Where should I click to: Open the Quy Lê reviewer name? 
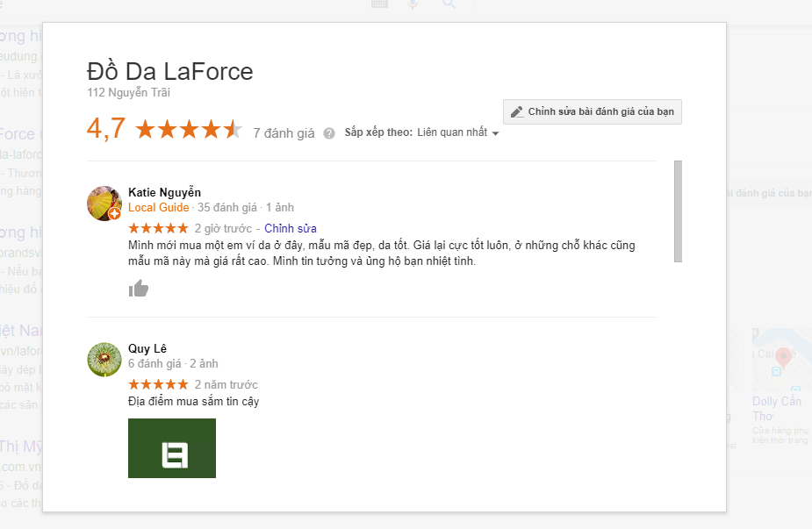[147, 348]
